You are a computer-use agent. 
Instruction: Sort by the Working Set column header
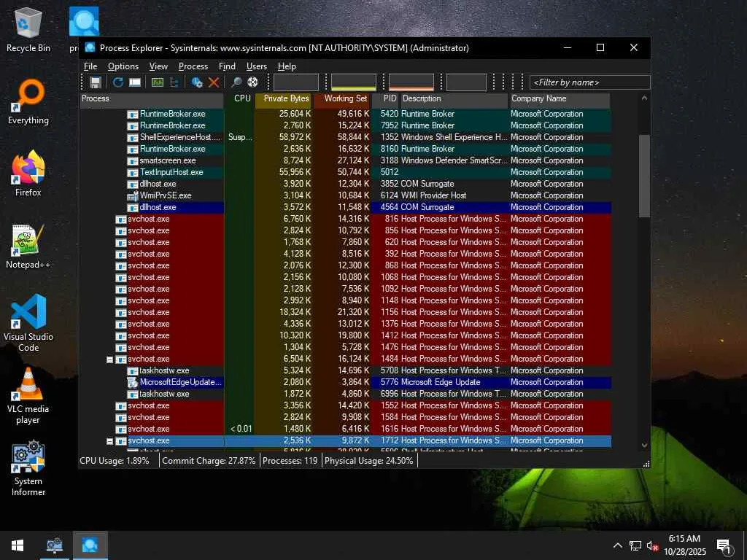pyautogui.click(x=342, y=98)
